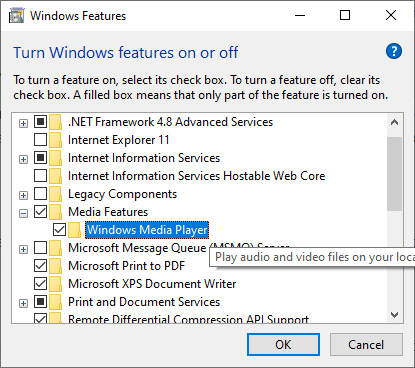Viewport: 415px width, 368px height.
Task: Expand the Microsoft Message Queue Server node
Action: point(23,250)
